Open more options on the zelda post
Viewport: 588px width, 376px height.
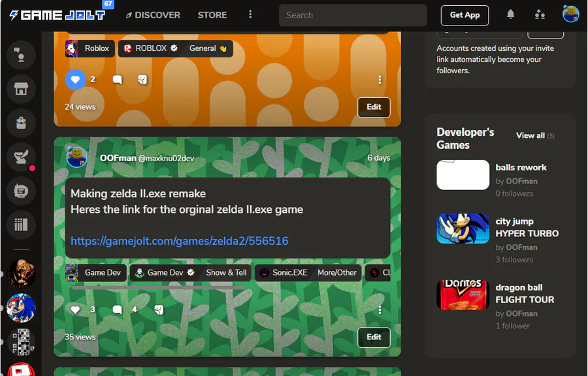coord(380,309)
